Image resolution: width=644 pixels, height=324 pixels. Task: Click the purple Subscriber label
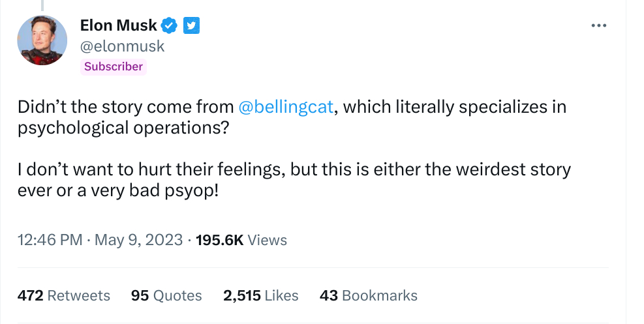tap(114, 66)
